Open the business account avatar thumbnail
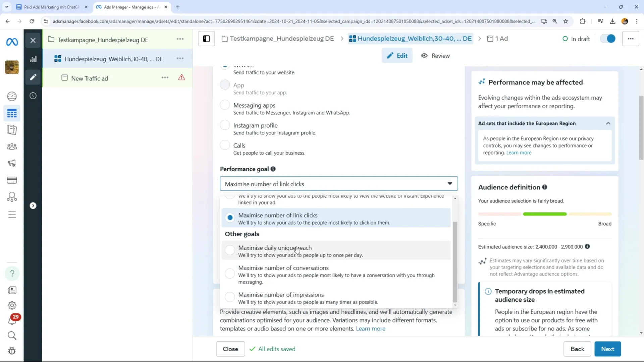Screen dimensions: 644x362 tap(12, 67)
